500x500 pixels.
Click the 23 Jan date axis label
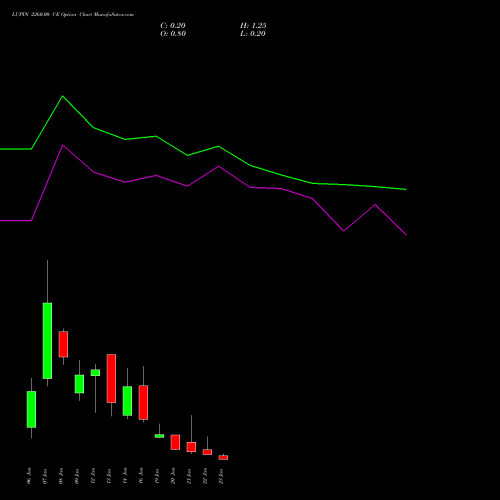pyautogui.click(x=221, y=476)
